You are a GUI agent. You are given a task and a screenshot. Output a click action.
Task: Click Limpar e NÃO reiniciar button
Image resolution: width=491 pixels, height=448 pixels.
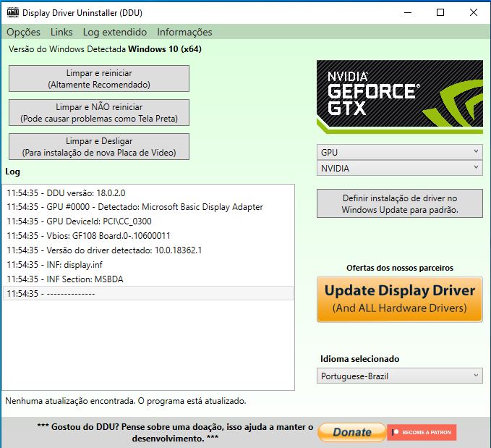point(99,113)
